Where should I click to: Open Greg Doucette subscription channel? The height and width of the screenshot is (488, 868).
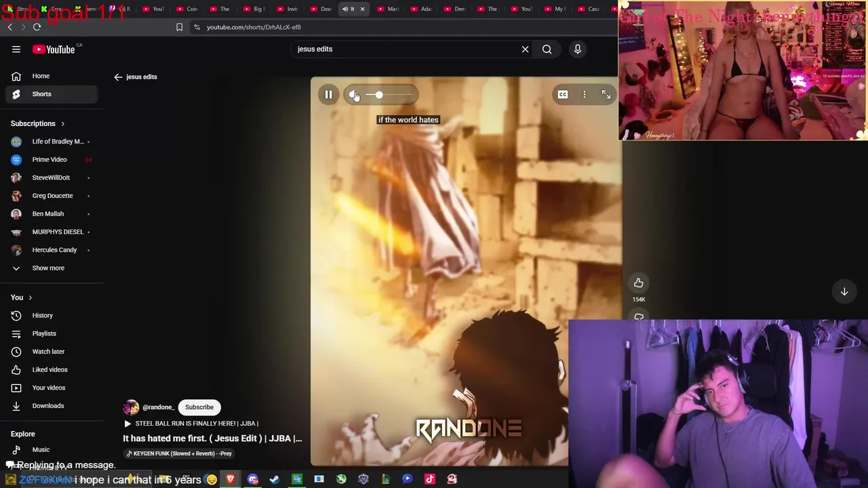pyautogui.click(x=52, y=196)
